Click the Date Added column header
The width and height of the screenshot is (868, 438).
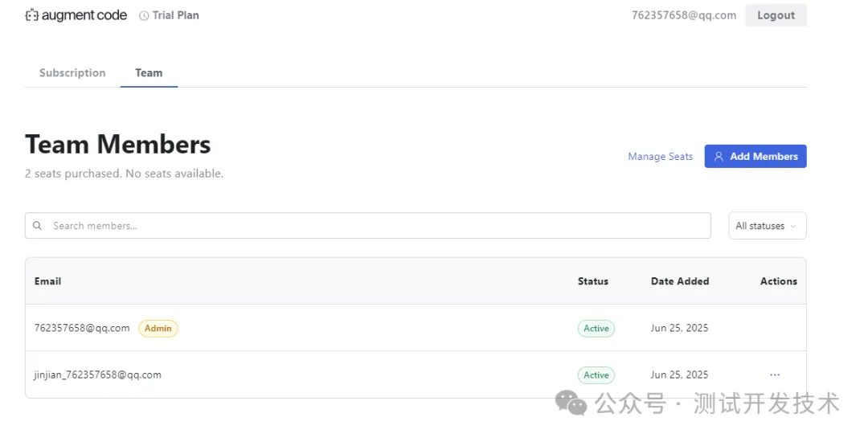pos(680,281)
